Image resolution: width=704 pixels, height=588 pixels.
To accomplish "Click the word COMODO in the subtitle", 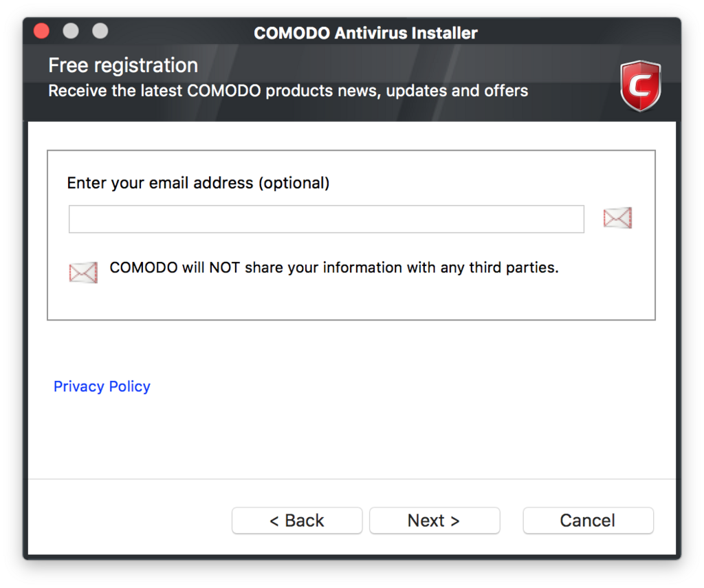I will point(224,91).
